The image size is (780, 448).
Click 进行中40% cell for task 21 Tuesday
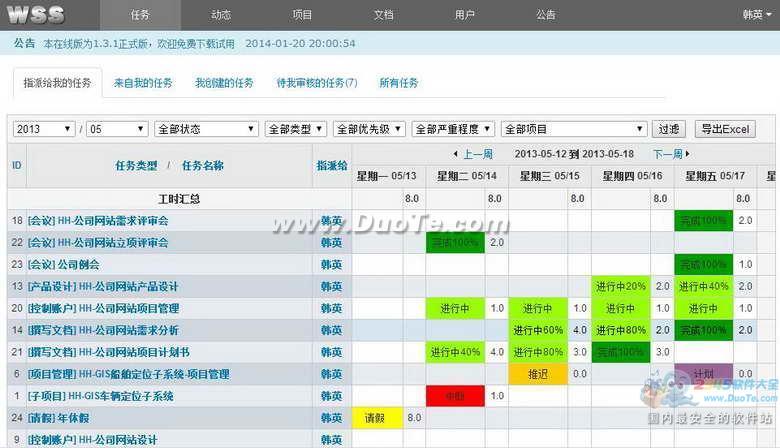455,352
